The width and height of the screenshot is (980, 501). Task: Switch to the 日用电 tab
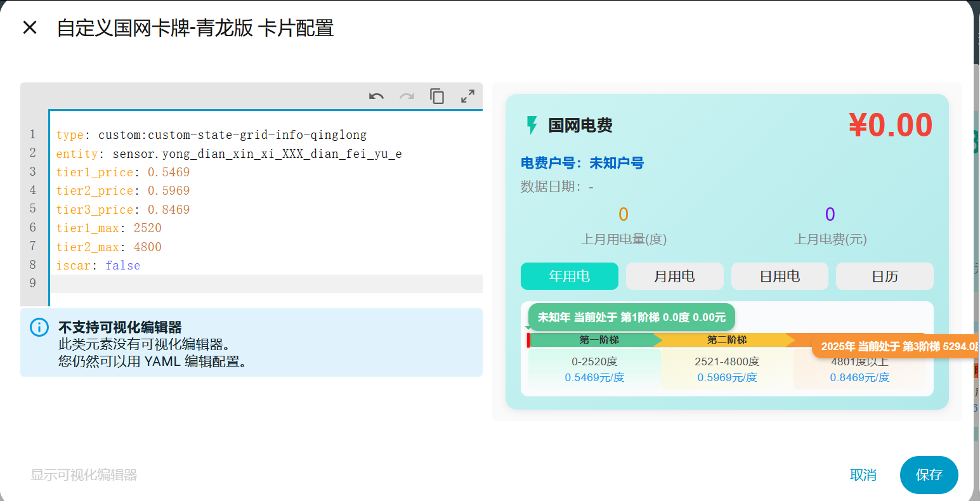[780, 276]
